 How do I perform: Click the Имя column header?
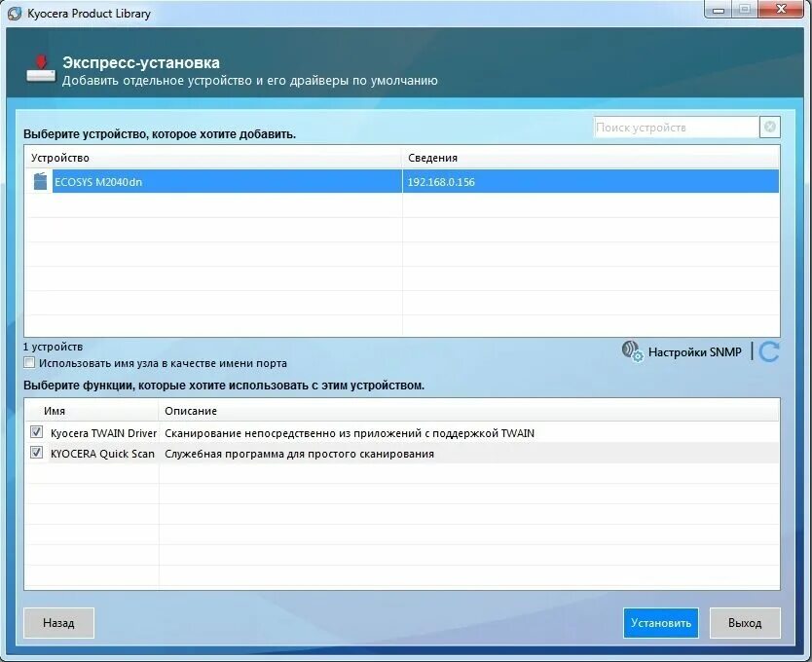tap(92, 411)
